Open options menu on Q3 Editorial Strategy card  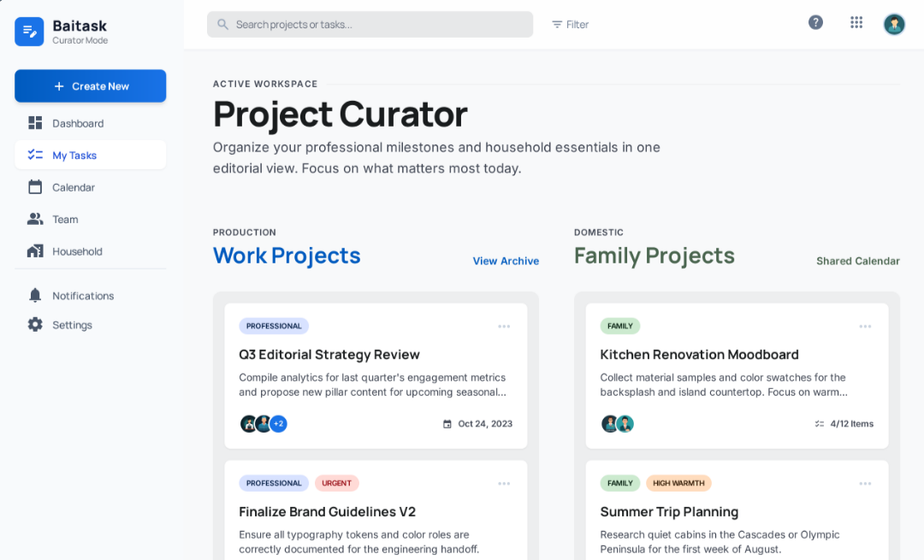tap(504, 326)
